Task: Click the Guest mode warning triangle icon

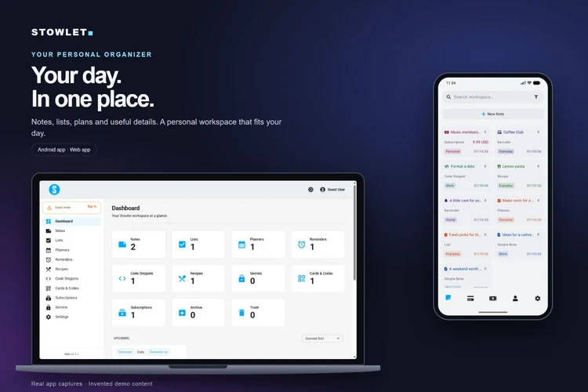Action: pyautogui.click(x=49, y=208)
